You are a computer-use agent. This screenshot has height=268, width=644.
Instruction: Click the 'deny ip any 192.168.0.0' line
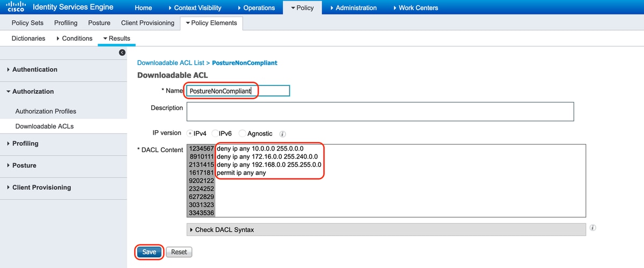pyautogui.click(x=269, y=165)
